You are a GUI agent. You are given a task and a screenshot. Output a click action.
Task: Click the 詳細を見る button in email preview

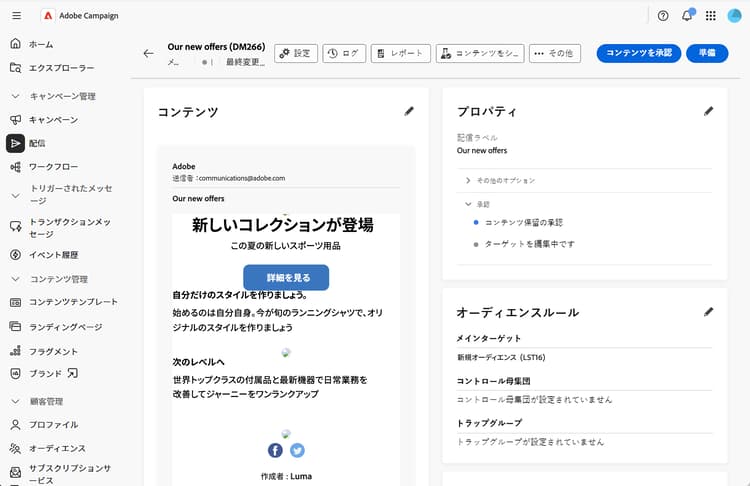(x=286, y=277)
